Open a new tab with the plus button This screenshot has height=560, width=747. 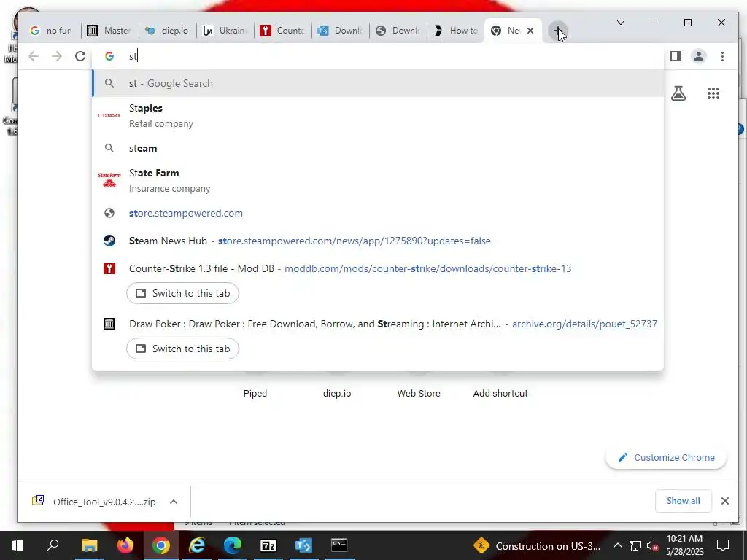tap(557, 31)
